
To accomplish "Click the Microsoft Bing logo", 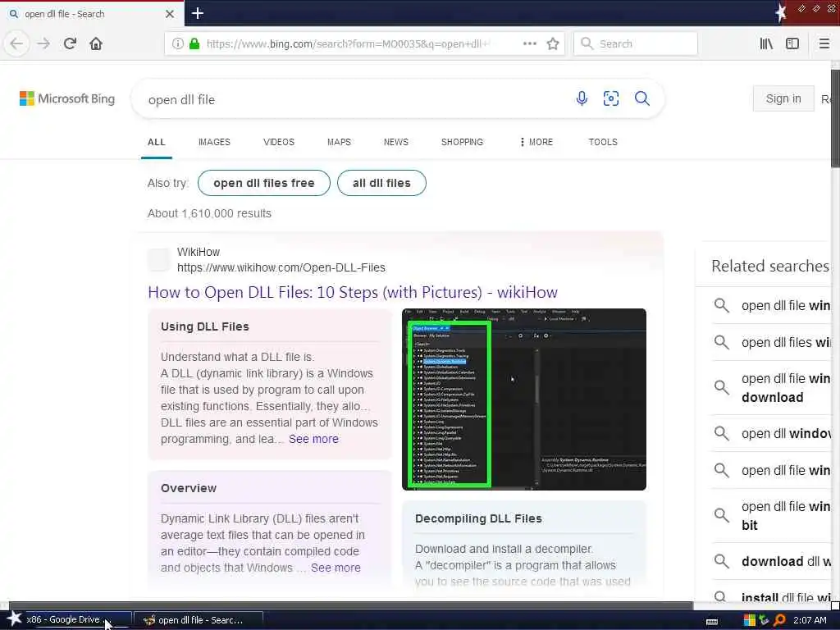I will [67, 98].
